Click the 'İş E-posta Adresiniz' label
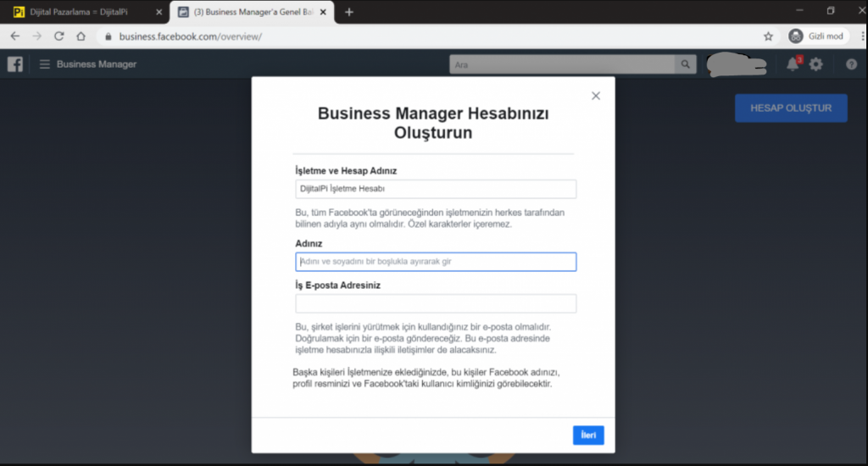 click(x=337, y=285)
